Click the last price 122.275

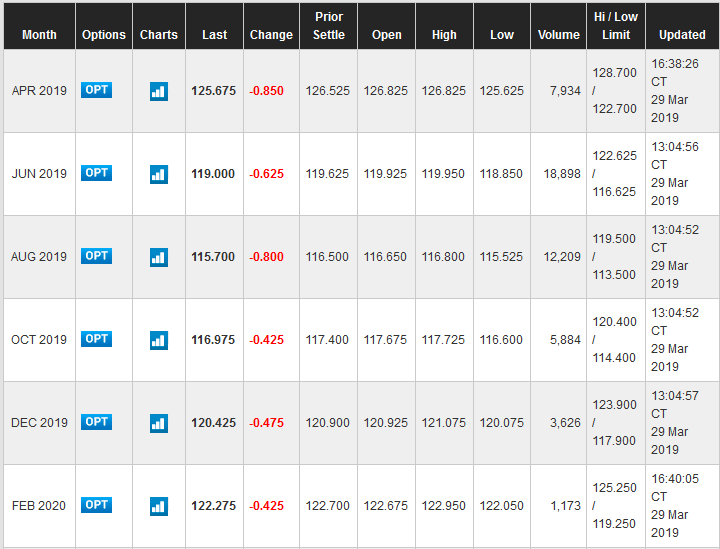tap(214, 506)
